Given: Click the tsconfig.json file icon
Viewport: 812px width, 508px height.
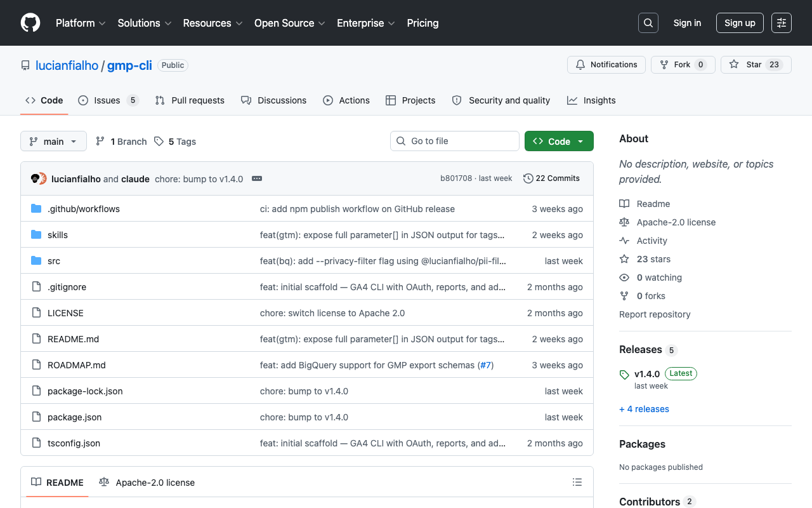Looking at the screenshot, I should click(x=36, y=443).
